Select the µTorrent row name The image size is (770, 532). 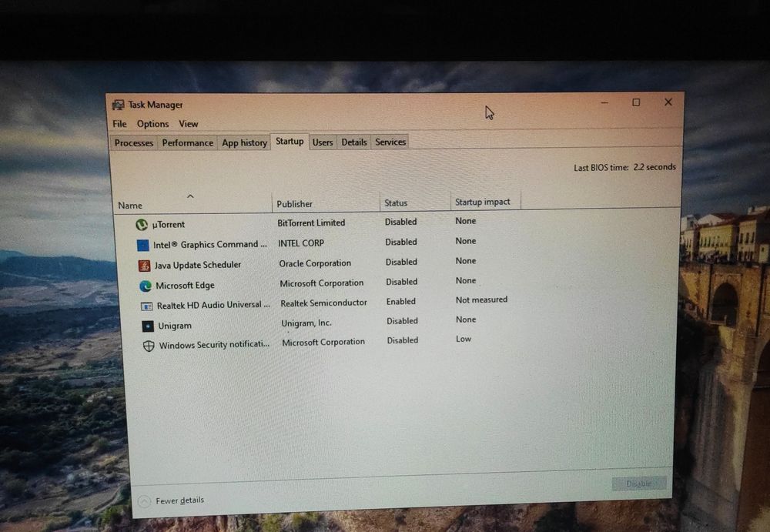coord(169,225)
